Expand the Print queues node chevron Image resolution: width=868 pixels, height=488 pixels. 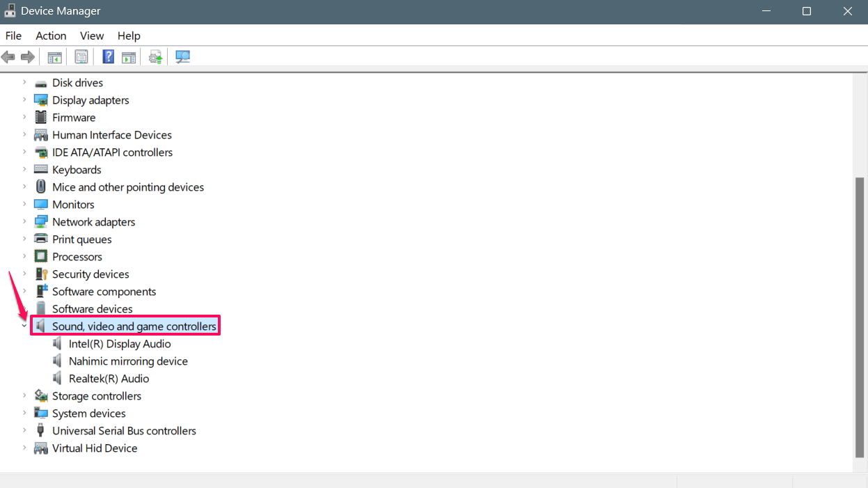(x=24, y=239)
